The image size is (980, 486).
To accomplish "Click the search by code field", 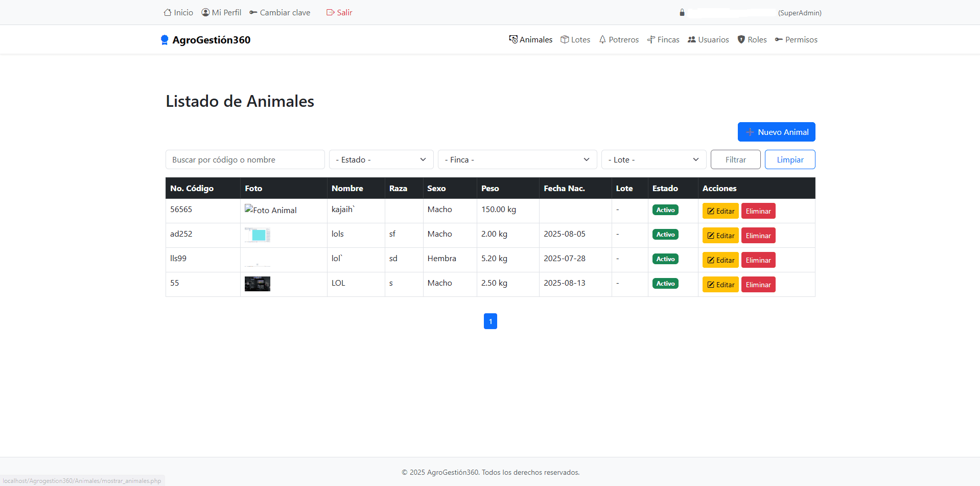I will coord(245,159).
